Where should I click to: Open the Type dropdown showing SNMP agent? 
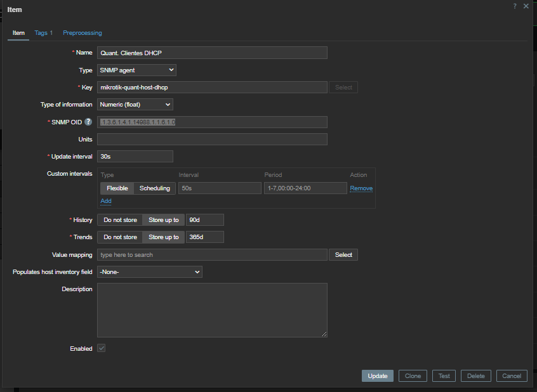(x=136, y=70)
